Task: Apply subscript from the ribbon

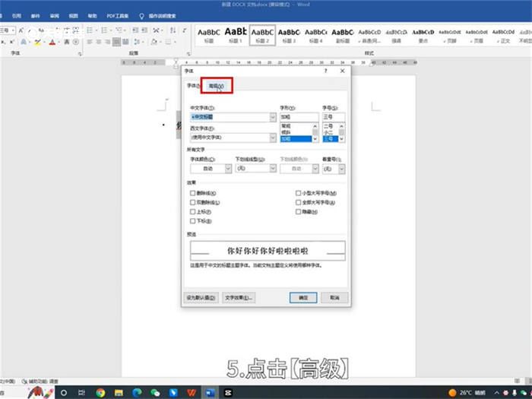Action: 3,42
